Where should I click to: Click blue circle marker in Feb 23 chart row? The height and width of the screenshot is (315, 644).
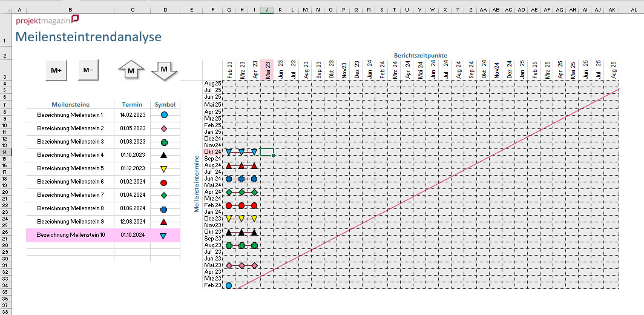coord(229,285)
